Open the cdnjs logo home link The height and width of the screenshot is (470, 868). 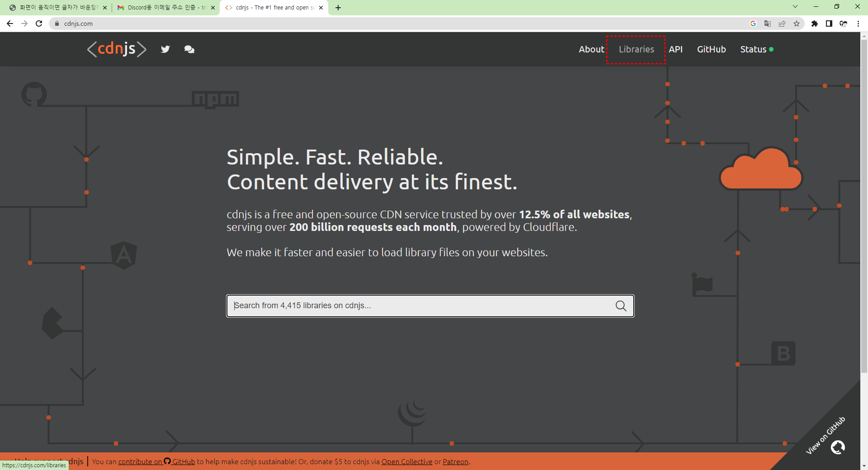pos(117,49)
